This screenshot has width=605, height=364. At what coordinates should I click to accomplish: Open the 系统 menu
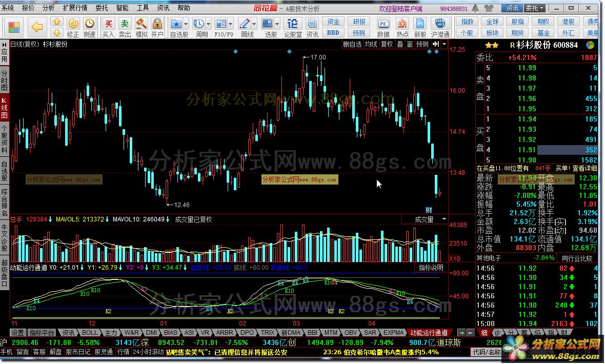7,8
